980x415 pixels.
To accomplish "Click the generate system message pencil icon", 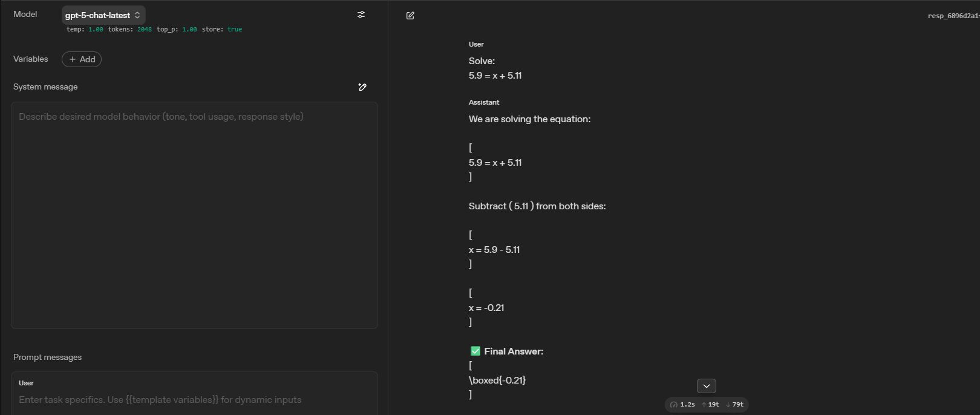I will point(362,87).
